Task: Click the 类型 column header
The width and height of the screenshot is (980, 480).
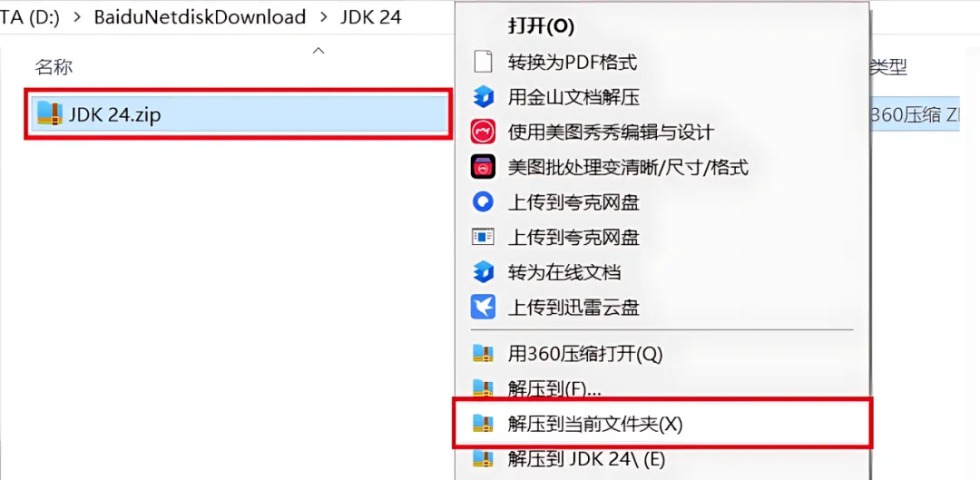Action: [888, 66]
